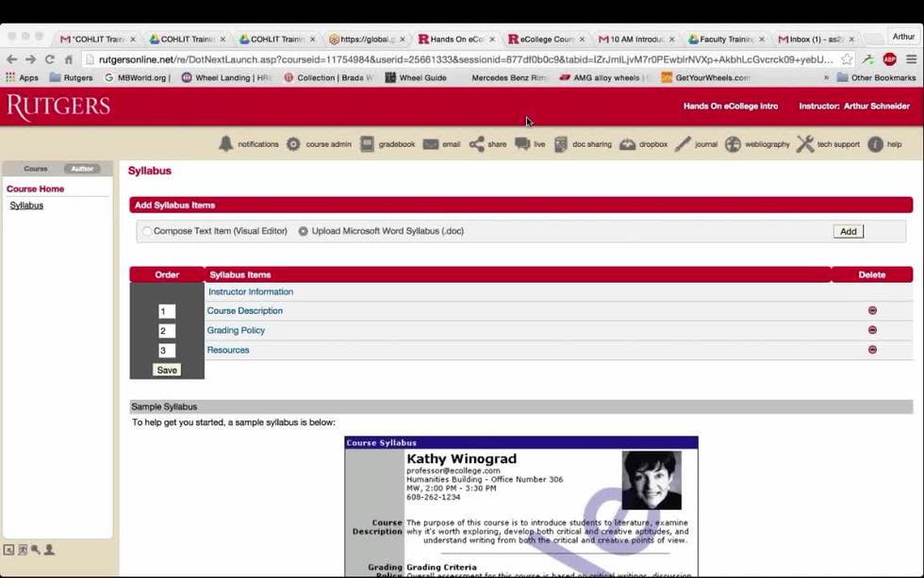Click the browser address bar
The height and width of the screenshot is (578, 924).
click(x=466, y=59)
